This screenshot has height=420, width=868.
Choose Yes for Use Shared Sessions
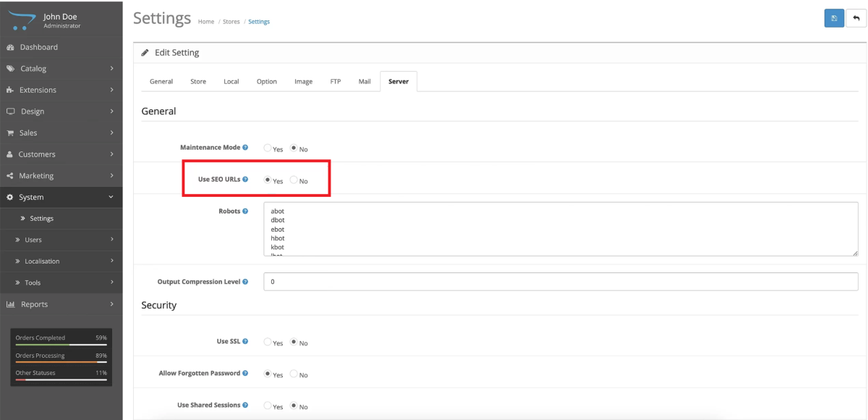point(268,406)
